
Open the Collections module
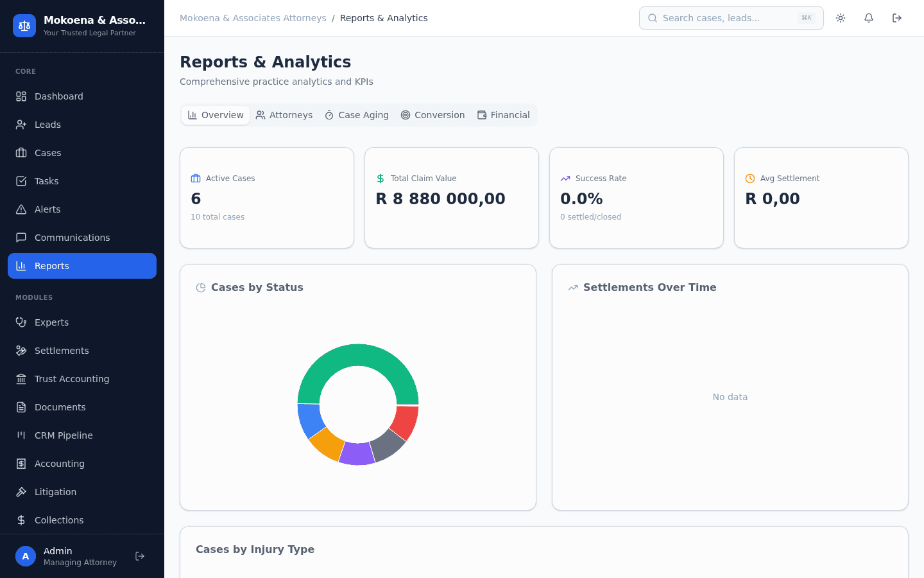click(x=82, y=520)
